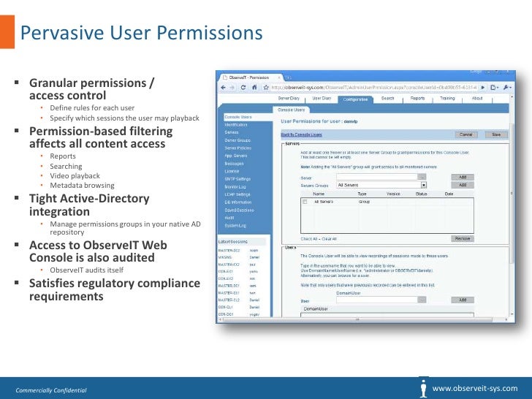Open Servers in the sidebar menu
The image size is (532, 399).
(x=232, y=132)
